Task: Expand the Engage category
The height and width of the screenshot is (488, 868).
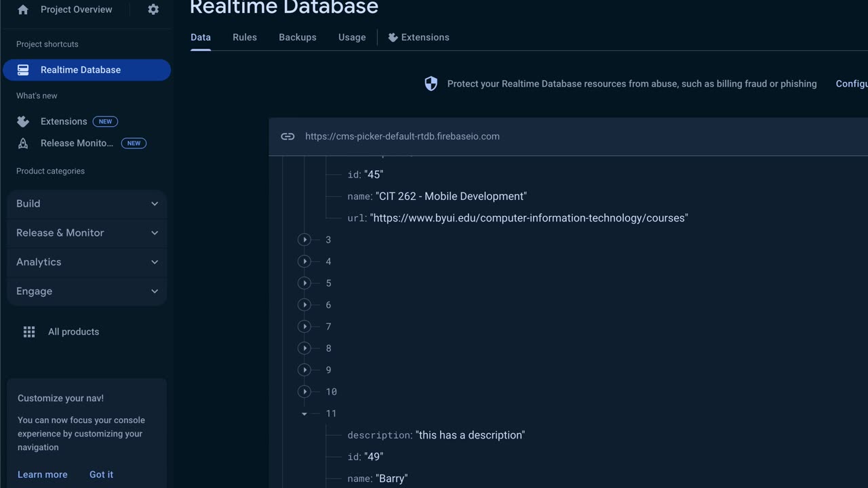Action: coord(87,291)
